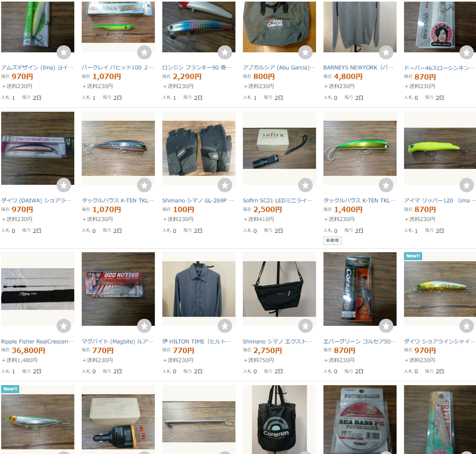
Task: Open the Toray Sea Bass PE line photo
Action: (360, 420)
